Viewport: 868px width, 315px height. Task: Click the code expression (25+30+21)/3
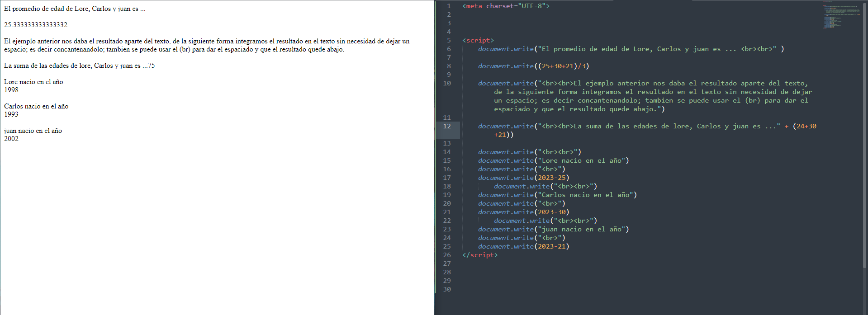561,66
